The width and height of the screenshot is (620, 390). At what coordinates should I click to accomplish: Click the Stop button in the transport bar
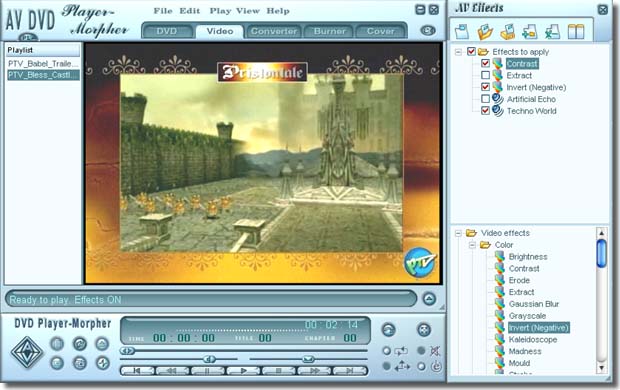pos(279,371)
